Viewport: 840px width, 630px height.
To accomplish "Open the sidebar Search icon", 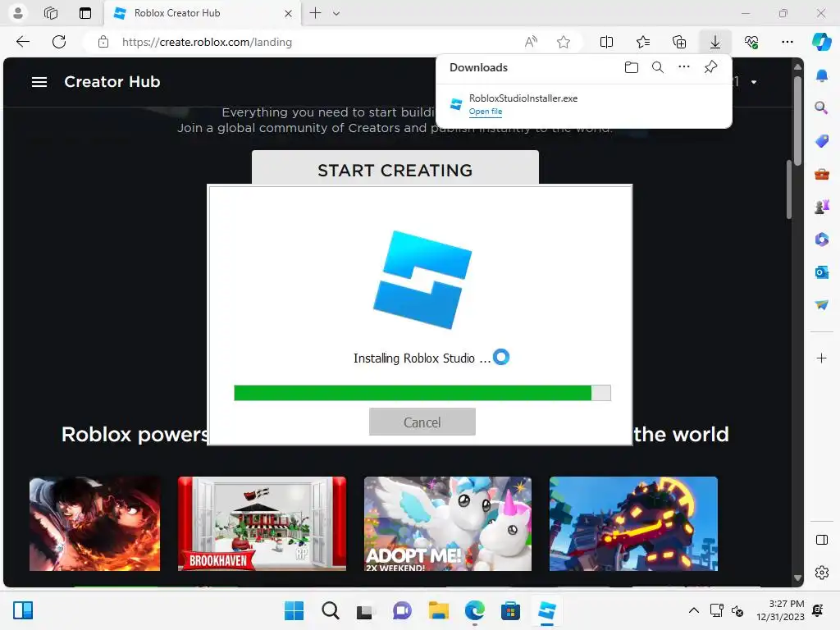I will click(822, 107).
